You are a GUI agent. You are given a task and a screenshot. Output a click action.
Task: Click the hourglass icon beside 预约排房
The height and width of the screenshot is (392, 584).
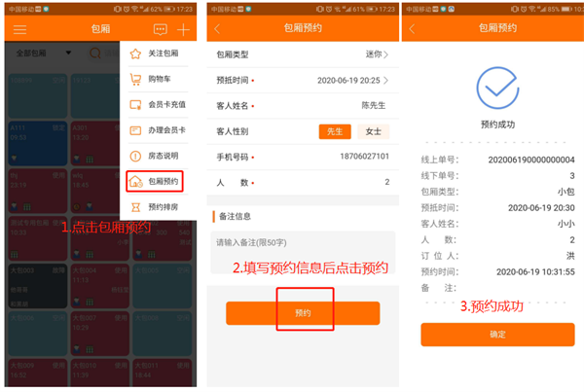tap(135, 207)
